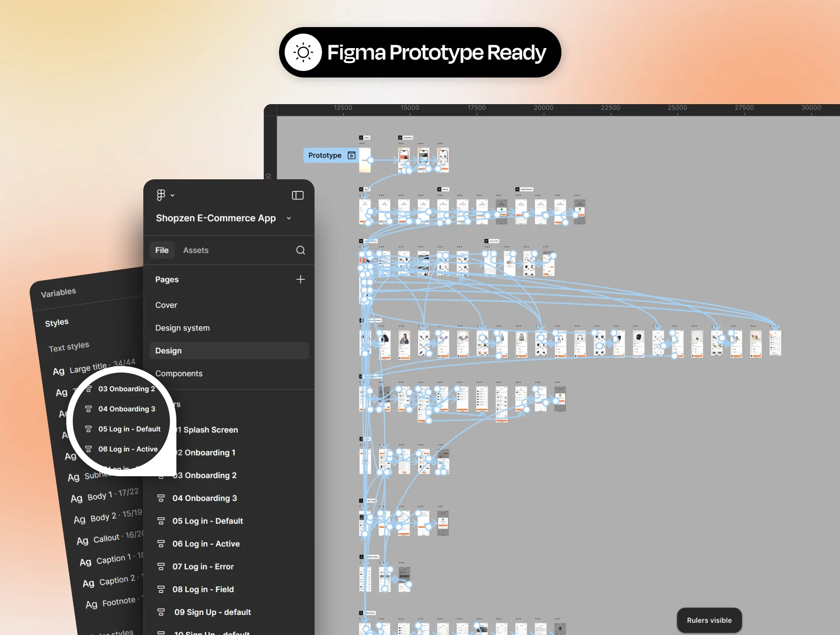840x635 pixels.
Task: Click the Pages section header
Action: coord(167,279)
